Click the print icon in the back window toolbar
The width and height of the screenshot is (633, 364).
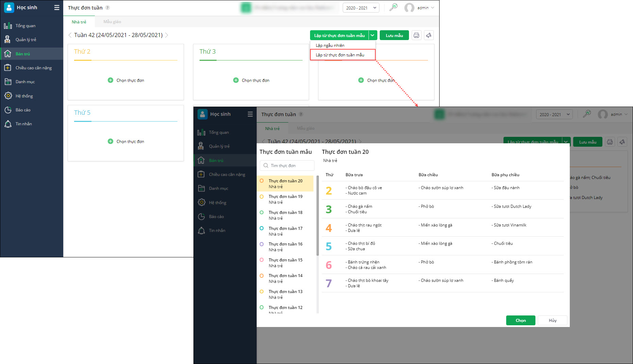pyautogui.click(x=416, y=35)
